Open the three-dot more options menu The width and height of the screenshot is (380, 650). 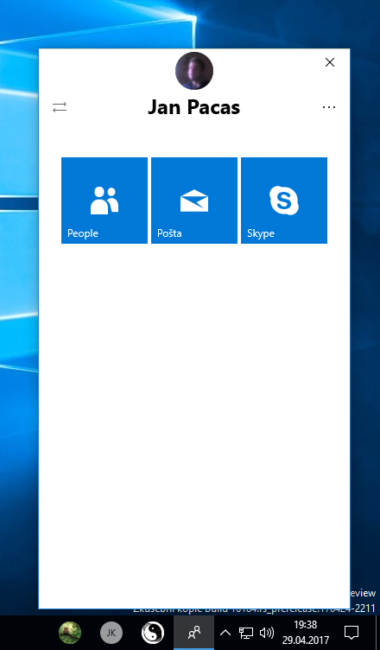coord(329,107)
